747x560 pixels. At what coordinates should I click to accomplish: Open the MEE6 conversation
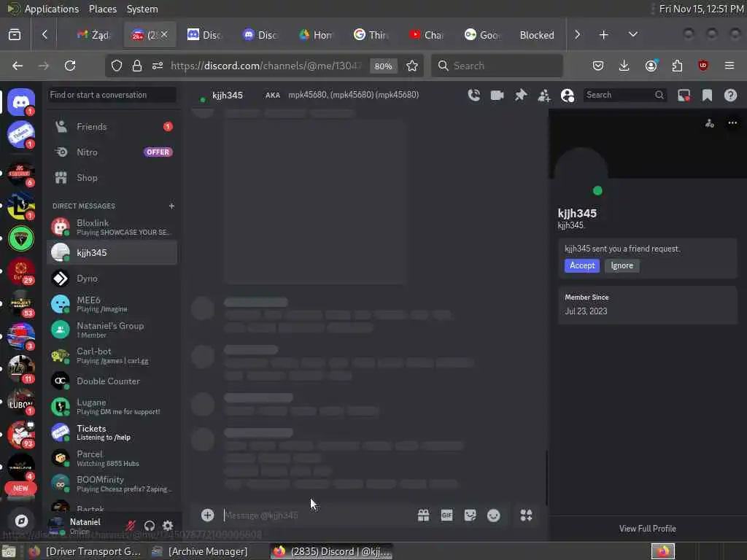112,304
